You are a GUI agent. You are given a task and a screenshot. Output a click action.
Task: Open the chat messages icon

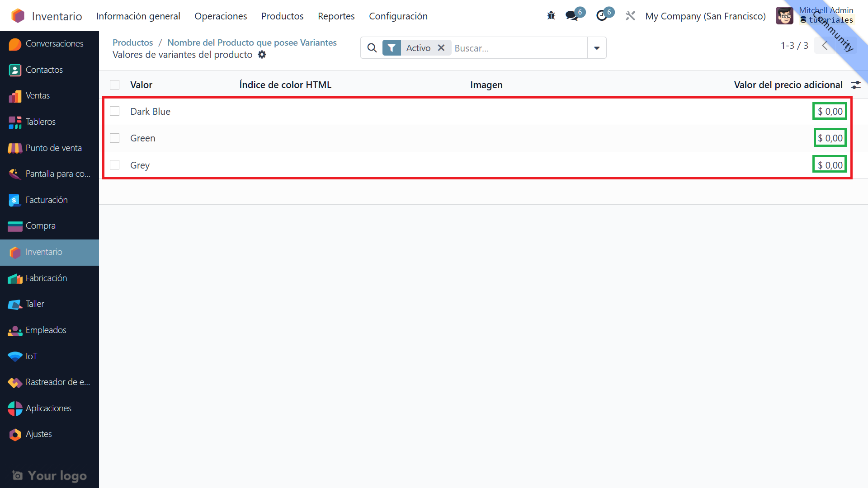click(572, 16)
